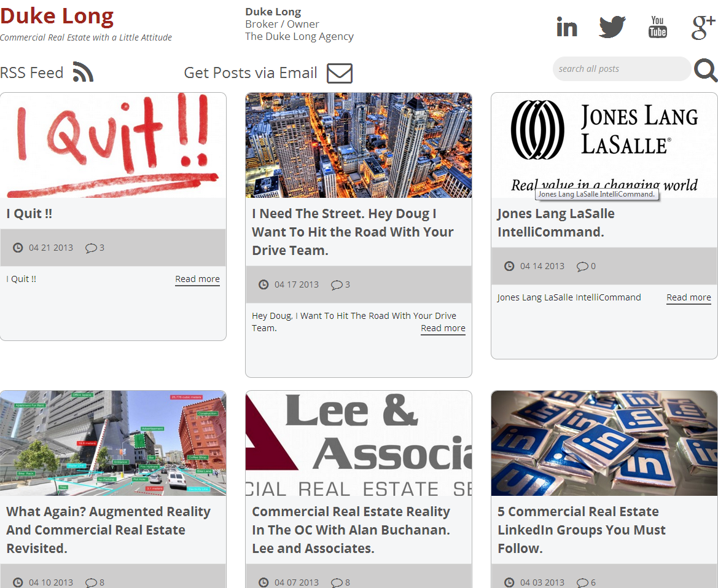
Task: Open the LinkedIn profile icon
Action: [566, 26]
